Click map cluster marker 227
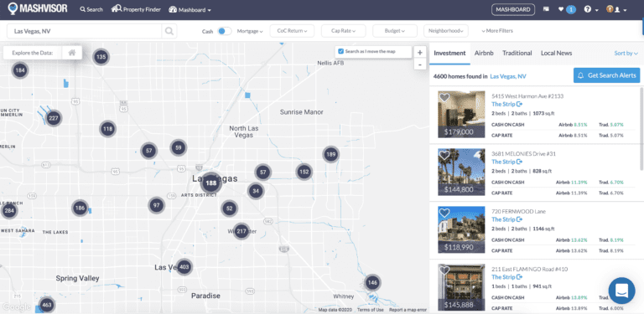644x314 pixels. coord(54,118)
